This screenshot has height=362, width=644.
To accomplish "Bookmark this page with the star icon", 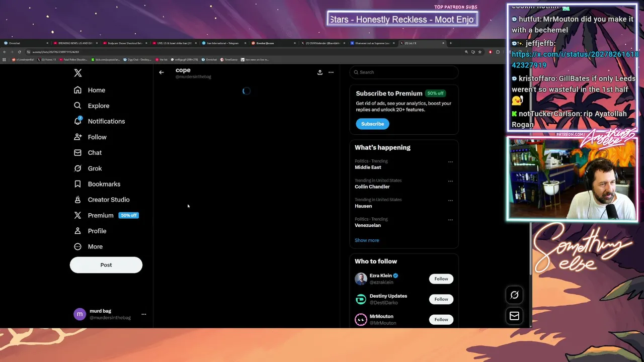I will tap(479, 52).
